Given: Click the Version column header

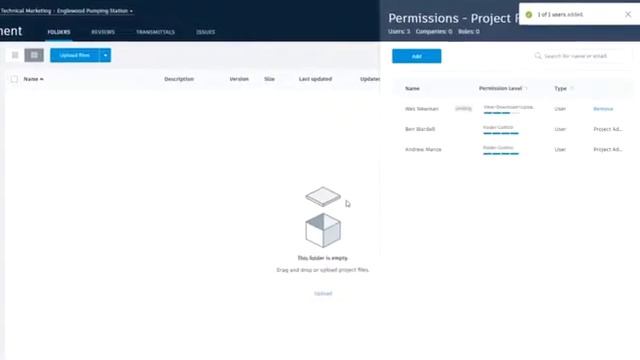Looking at the screenshot, I should tap(239, 79).
